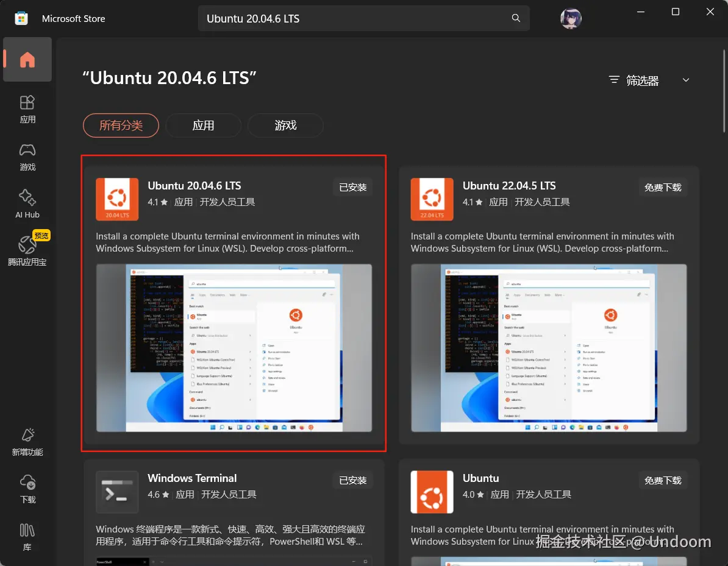Open the 应用 (Apps) sidebar section
This screenshot has height=566, width=728.
pos(27,110)
